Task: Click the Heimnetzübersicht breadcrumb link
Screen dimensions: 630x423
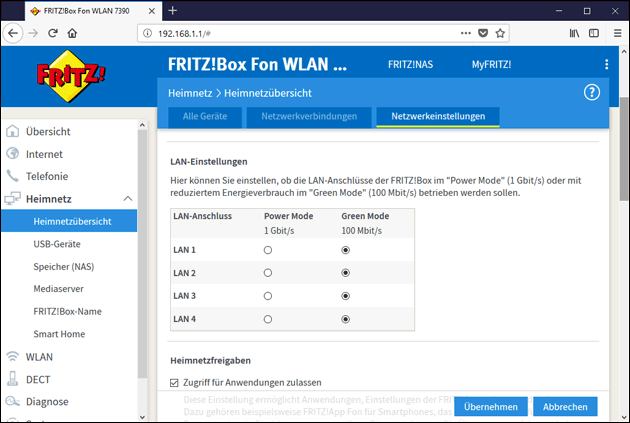Action: [x=268, y=93]
